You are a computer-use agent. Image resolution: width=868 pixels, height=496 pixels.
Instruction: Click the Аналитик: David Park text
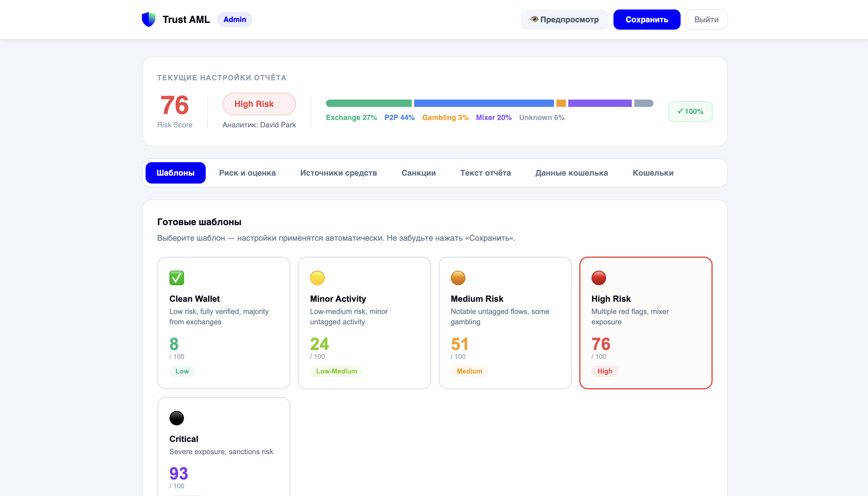[x=259, y=125]
